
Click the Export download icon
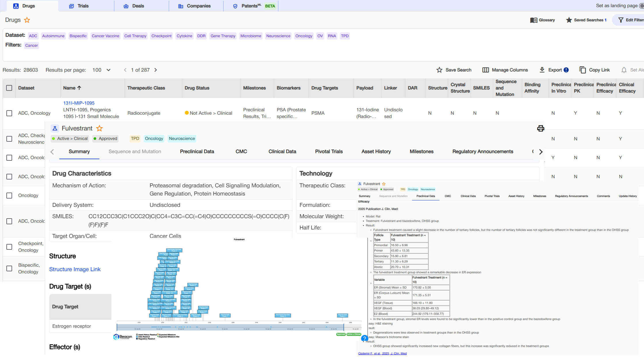[x=542, y=70]
